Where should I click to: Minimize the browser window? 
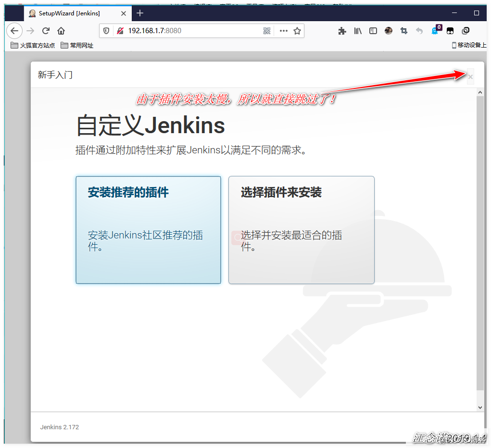click(x=454, y=13)
